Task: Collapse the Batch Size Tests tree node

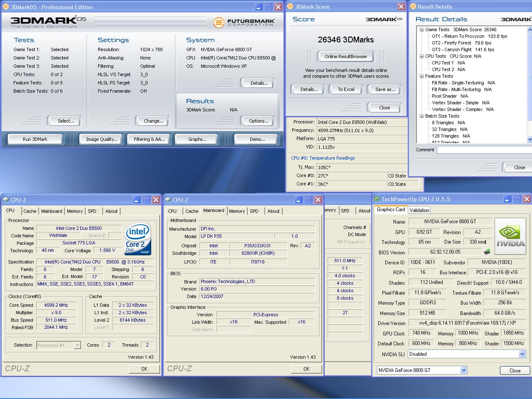Action: coord(421,116)
